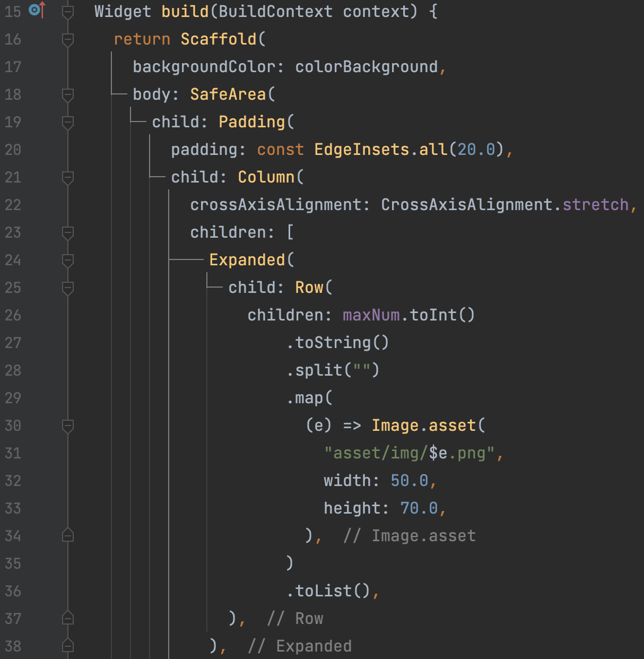Viewport: 644px width, 659px height.
Task: Collapse the Row fold marker on line 25
Action: click(x=68, y=288)
